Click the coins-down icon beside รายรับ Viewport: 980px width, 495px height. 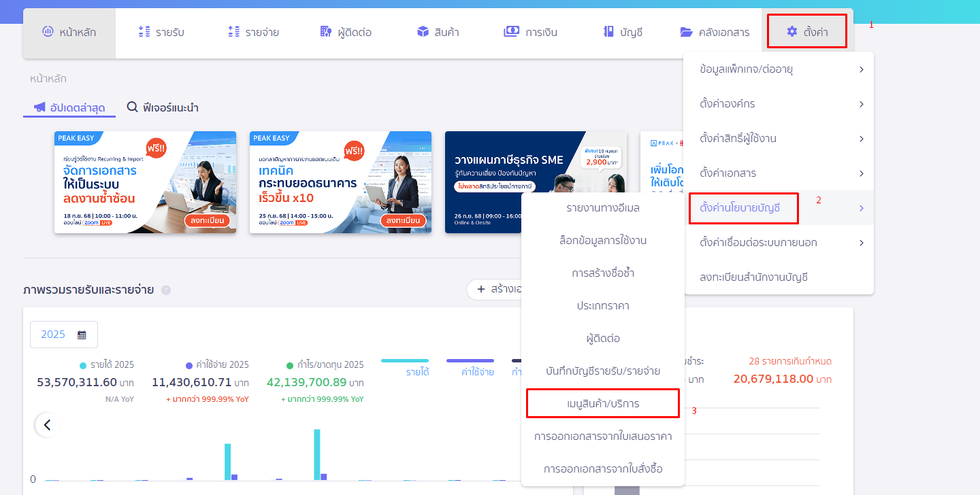[x=144, y=31]
